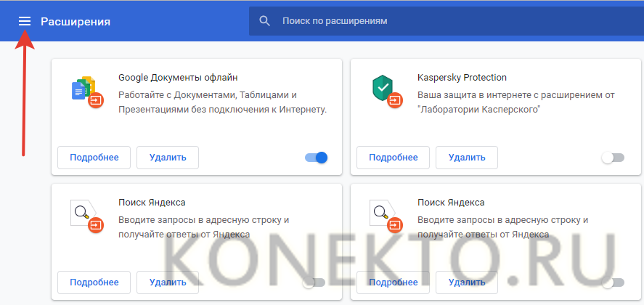Click the Расширения page title
The height and width of the screenshot is (305, 644).
[x=76, y=21]
